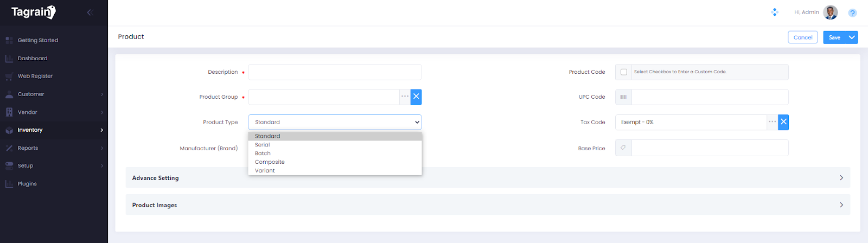Expand the Product Images section
Screen dimensions: 868x243
click(x=841, y=205)
